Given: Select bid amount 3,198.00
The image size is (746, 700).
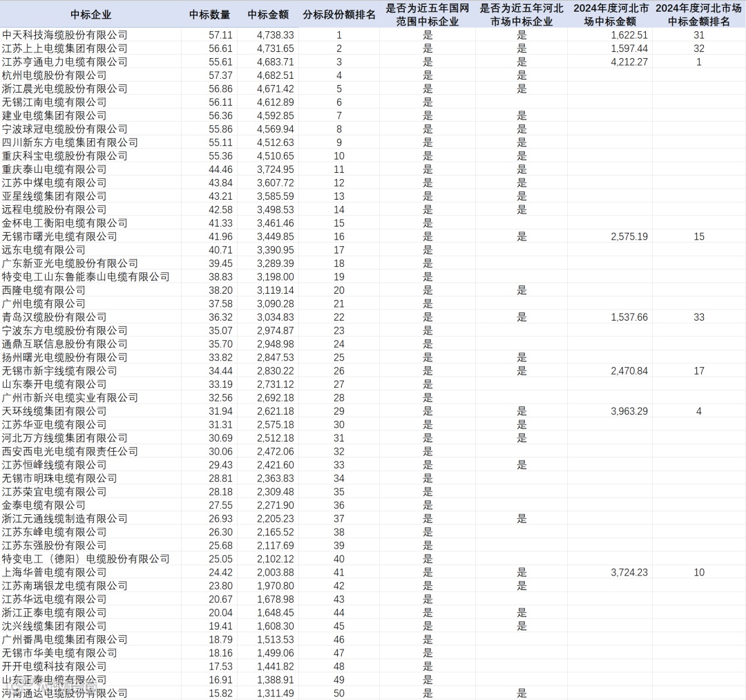Looking at the screenshot, I should 276,277.
